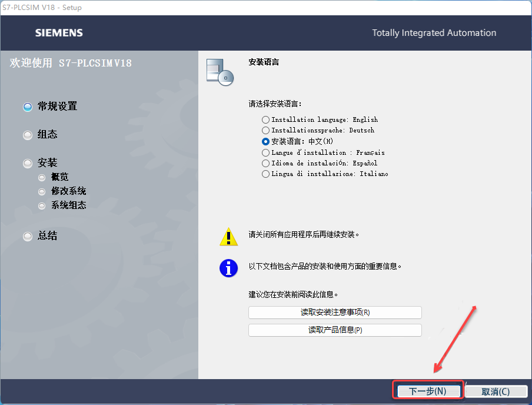Click the SIEMENS logo in the header
Screen dimensions: 532x405
(x=59, y=33)
